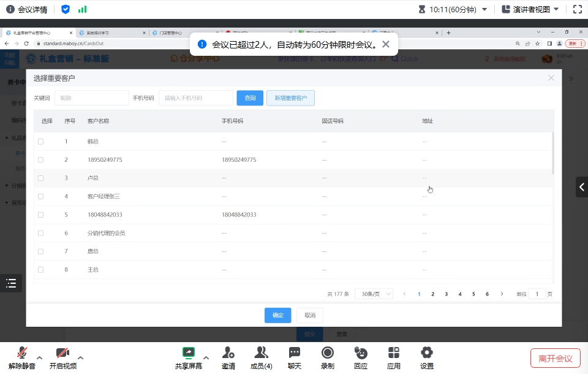Open the 邀请 invite icon
This screenshot has height=374, width=588.
tap(228, 353)
